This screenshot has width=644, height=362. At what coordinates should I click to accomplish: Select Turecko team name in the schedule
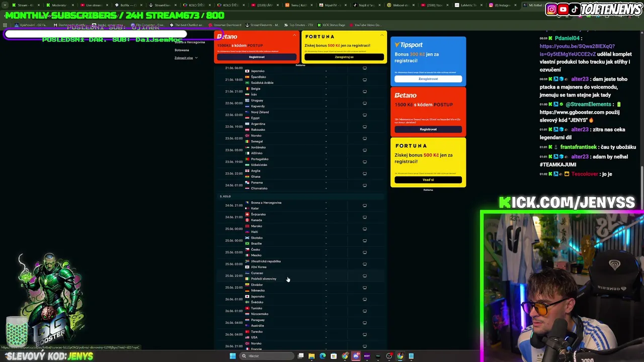point(257,331)
